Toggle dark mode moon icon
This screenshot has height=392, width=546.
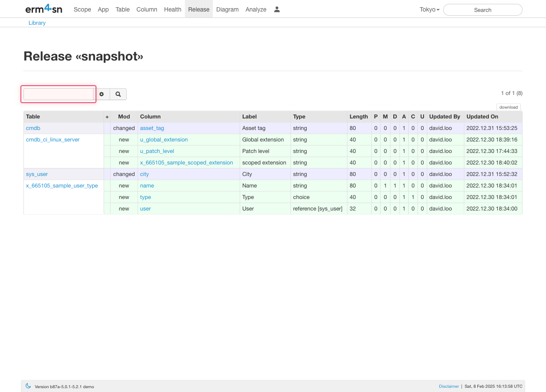[x=28, y=386]
